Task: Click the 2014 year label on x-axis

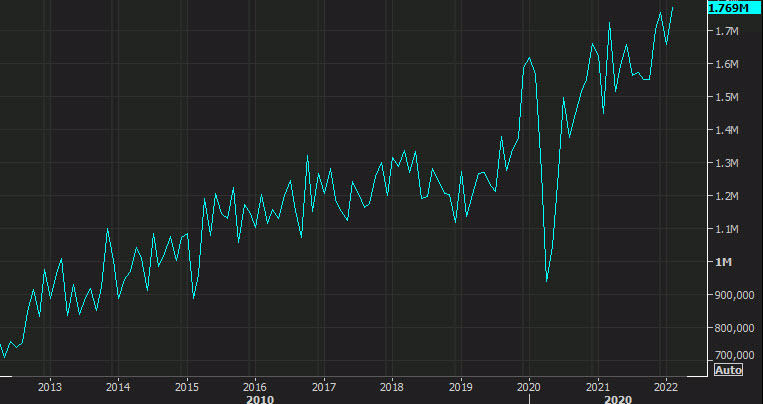Action: click(x=118, y=387)
